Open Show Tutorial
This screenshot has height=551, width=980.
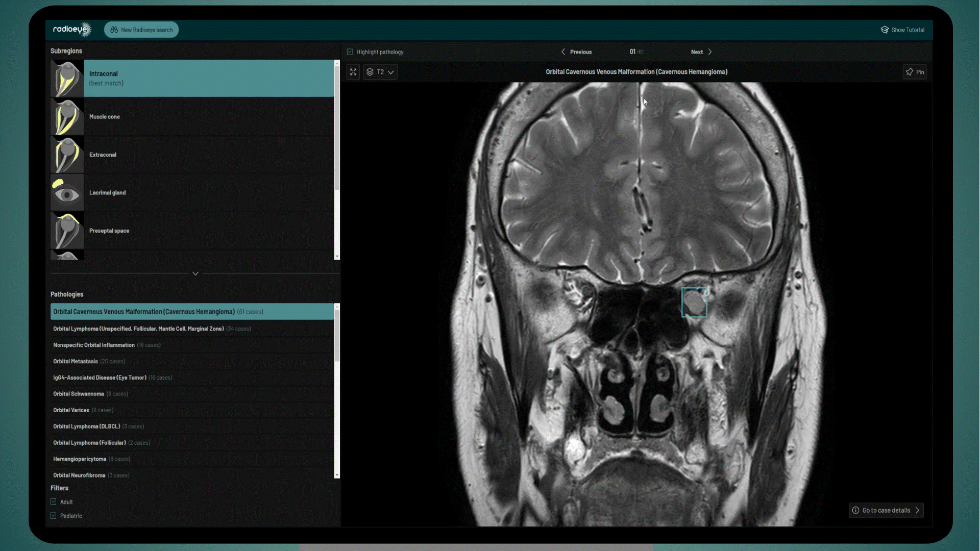point(902,30)
